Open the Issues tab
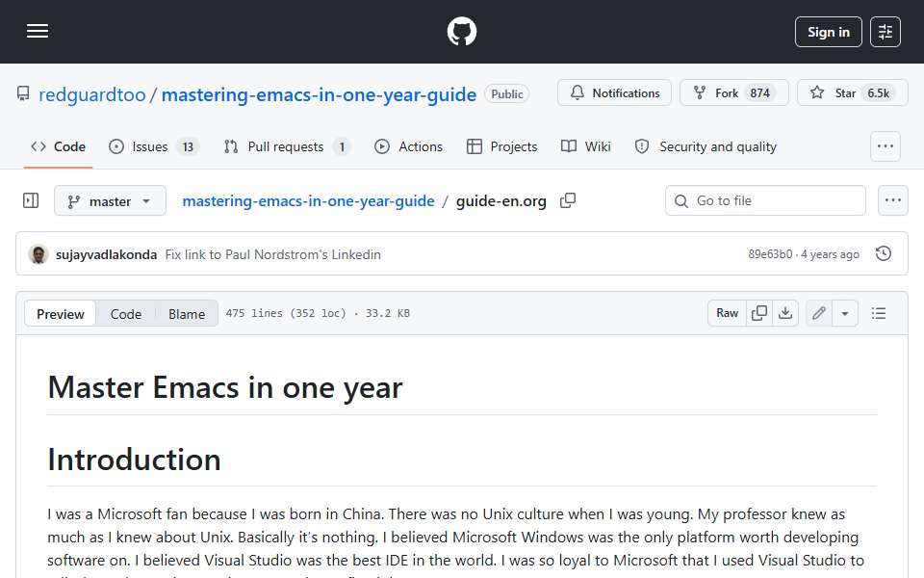The image size is (924, 578). pos(154,146)
